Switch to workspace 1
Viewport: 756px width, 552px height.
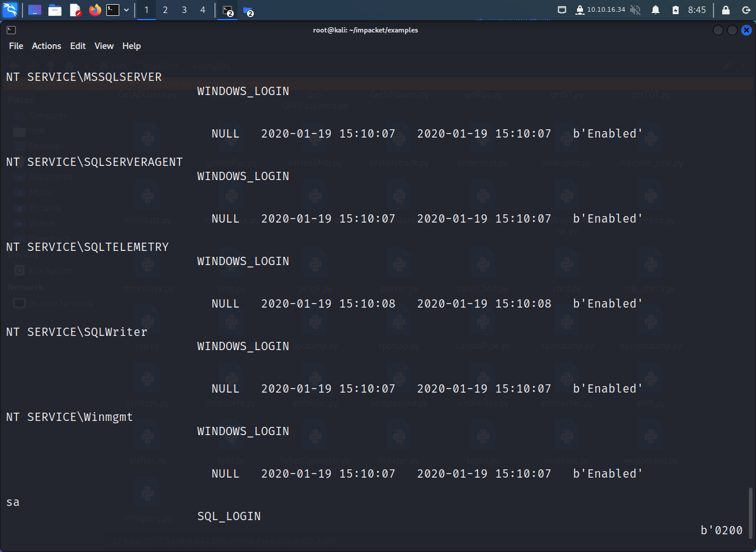click(x=146, y=10)
